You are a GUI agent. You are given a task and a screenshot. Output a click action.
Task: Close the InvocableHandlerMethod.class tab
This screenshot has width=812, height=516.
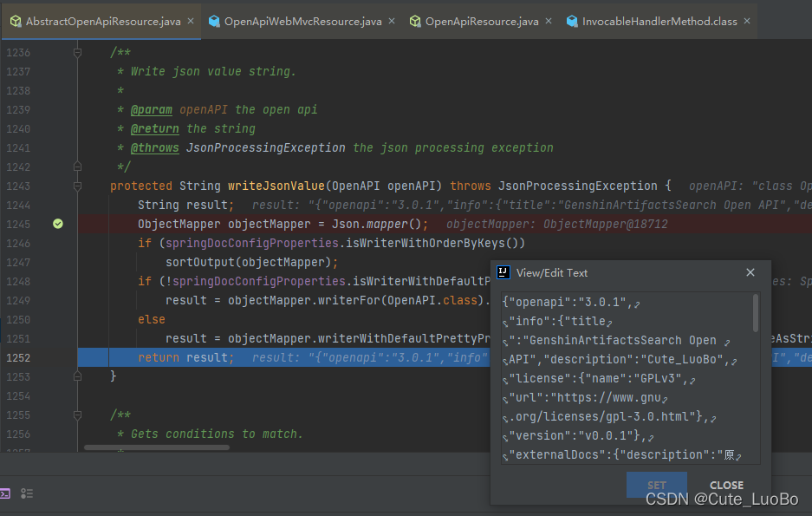747,21
